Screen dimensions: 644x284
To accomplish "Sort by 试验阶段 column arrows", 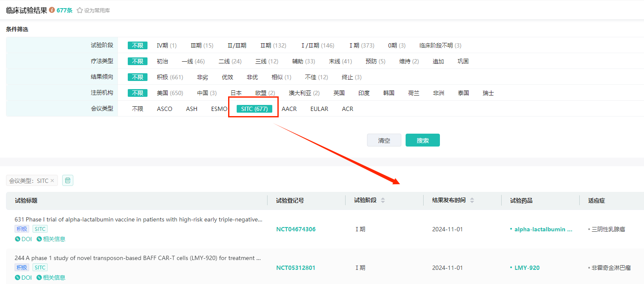I will pos(383,200).
